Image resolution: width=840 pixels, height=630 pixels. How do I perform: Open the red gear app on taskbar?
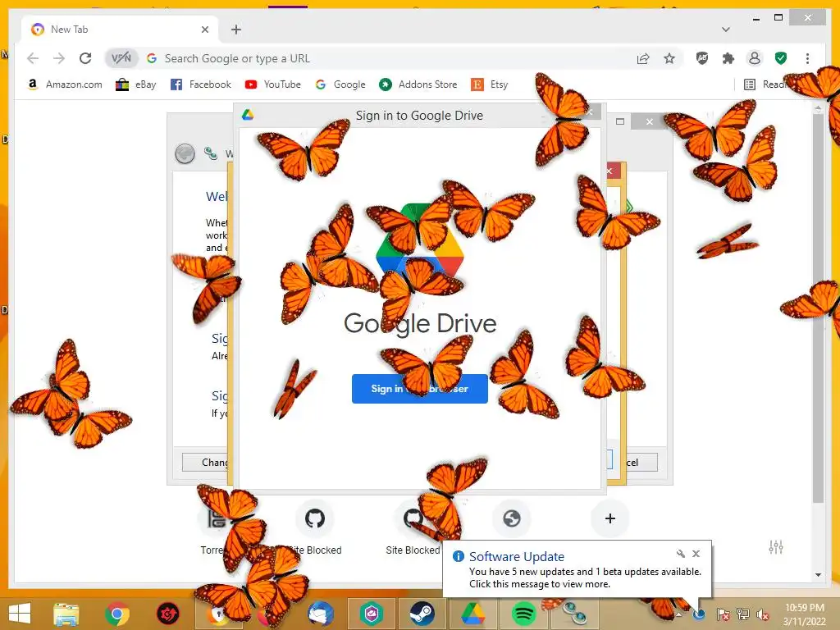click(x=167, y=614)
